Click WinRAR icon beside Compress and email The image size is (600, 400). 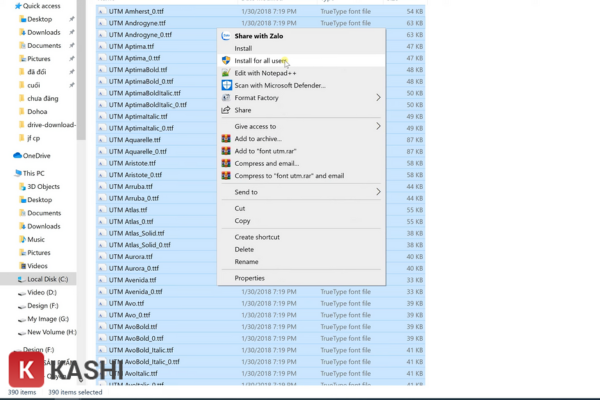point(226,163)
